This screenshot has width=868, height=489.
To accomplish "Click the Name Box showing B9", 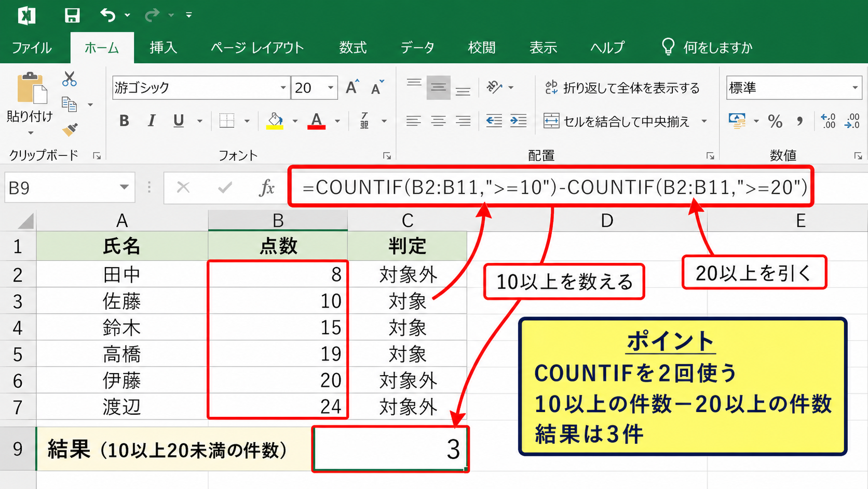I will [70, 188].
